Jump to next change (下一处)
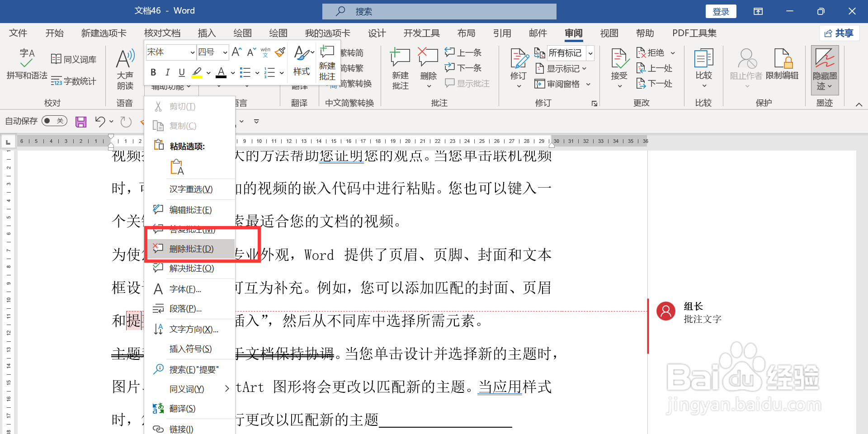The width and height of the screenshot is (868, 434). tap(655, 84)
